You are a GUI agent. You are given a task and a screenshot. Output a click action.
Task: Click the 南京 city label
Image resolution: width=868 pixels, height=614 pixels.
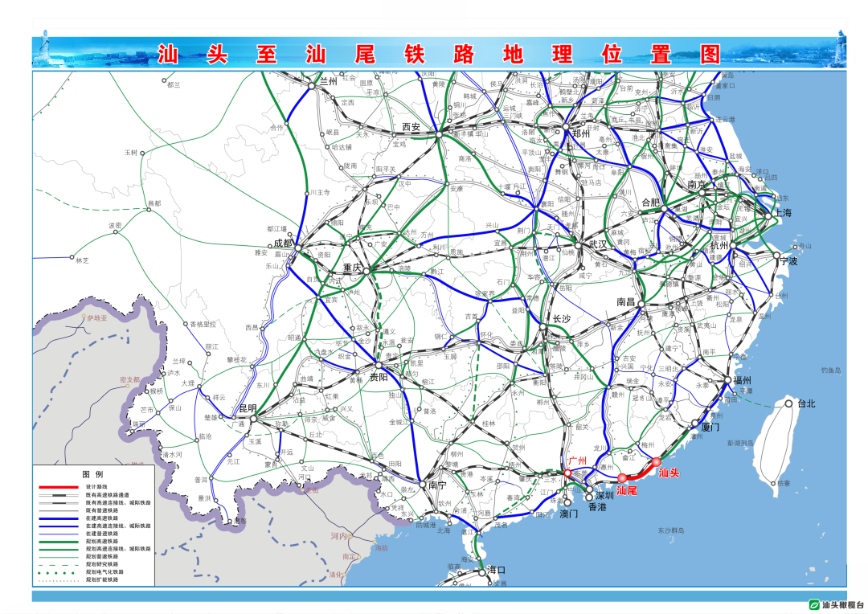click(697, 184)
